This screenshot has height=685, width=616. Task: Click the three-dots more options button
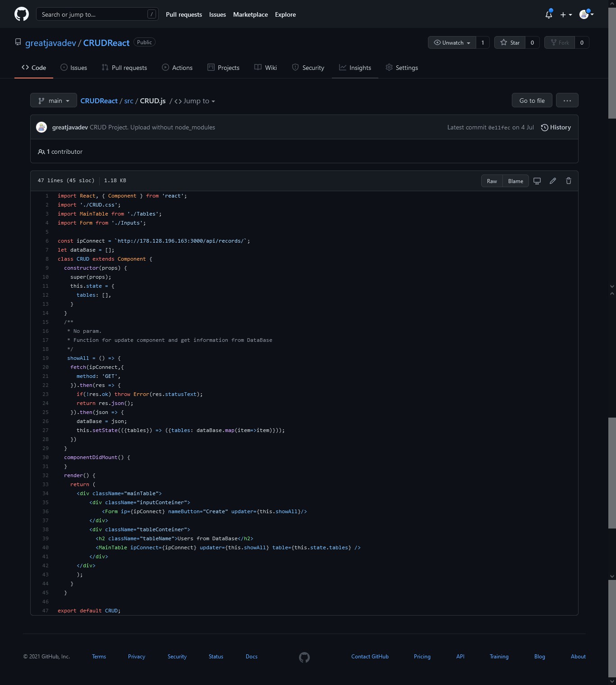(x=567, y=101)
